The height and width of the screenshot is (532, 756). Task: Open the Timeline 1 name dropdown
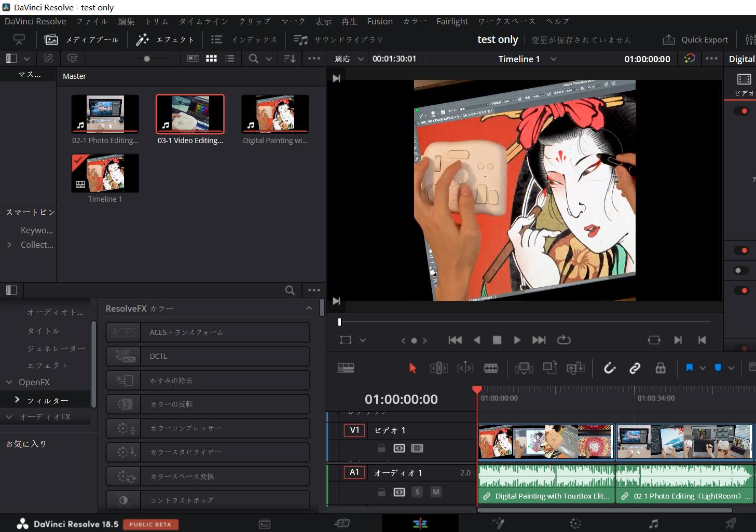[x=554, y=59]
